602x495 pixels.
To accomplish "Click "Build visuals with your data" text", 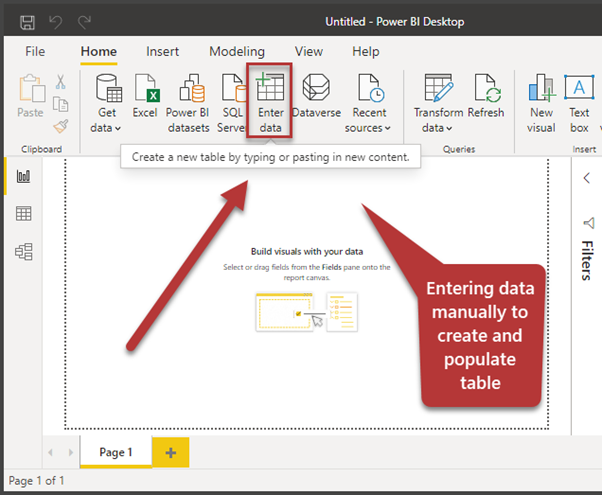I will click(307, 252).
